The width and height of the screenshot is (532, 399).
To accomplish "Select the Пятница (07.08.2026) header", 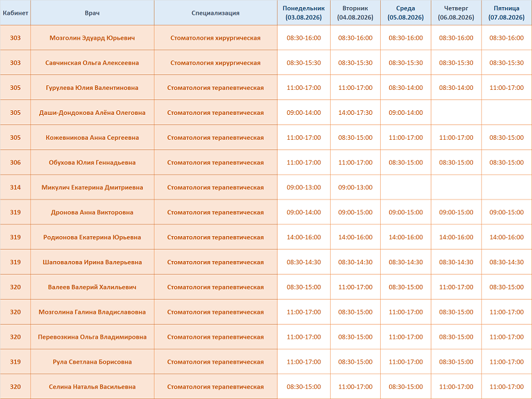I will pyautogui.click(x=506, y=13).
